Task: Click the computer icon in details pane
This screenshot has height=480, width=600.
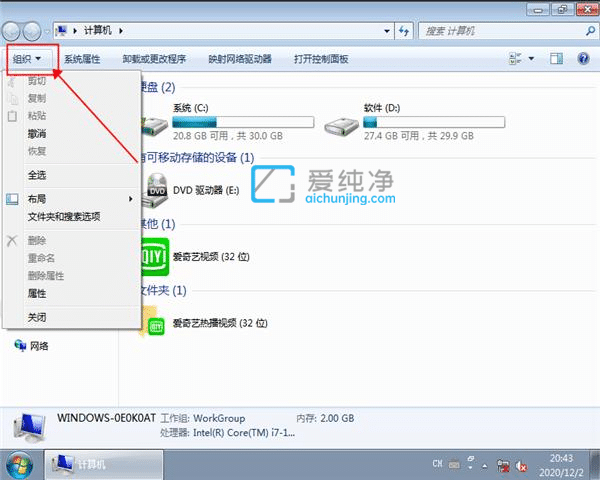Action: 29,428
